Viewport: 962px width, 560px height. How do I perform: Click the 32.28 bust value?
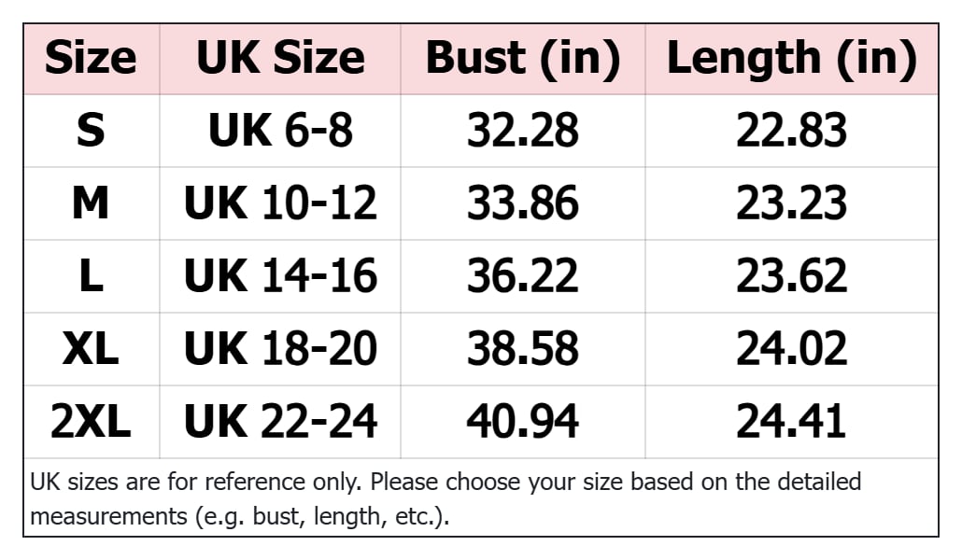pyautogui.click(x=522, y=131)
